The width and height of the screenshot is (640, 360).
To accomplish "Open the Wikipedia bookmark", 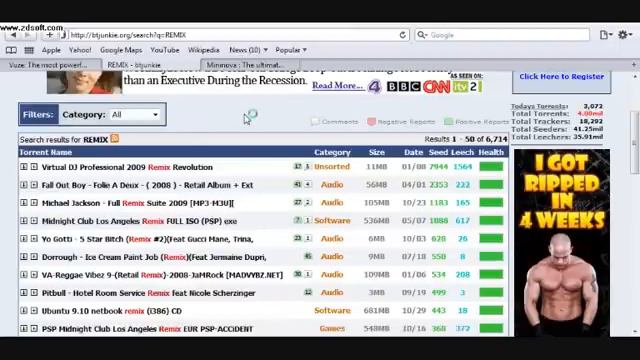I will 204,50.
